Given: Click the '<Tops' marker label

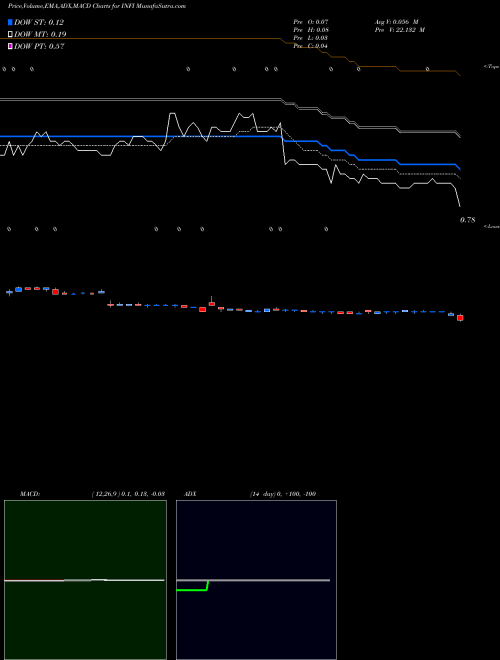Looking at the screenshot, I should [x=491, y=67].
